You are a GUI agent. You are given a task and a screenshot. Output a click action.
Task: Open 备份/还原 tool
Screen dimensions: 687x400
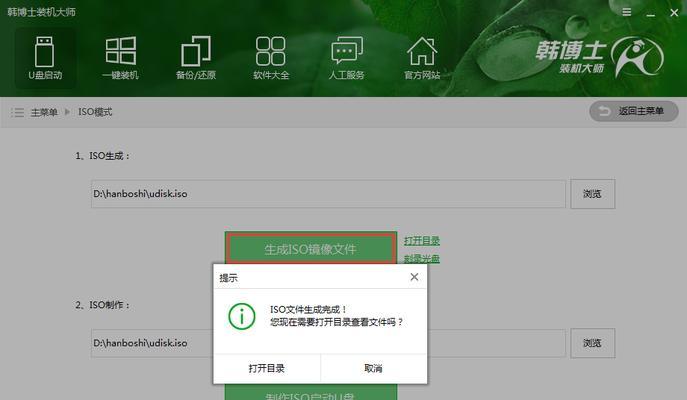[196, 58]
